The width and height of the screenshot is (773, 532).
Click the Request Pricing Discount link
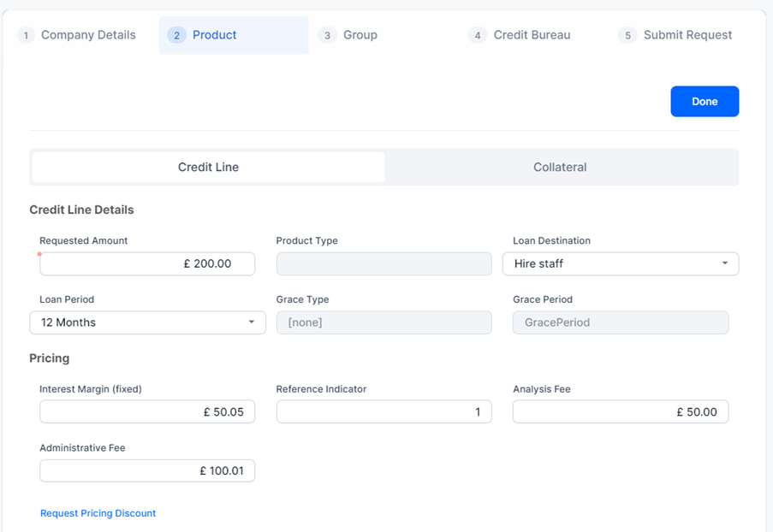pyautogui.click(x=98, y=513)
